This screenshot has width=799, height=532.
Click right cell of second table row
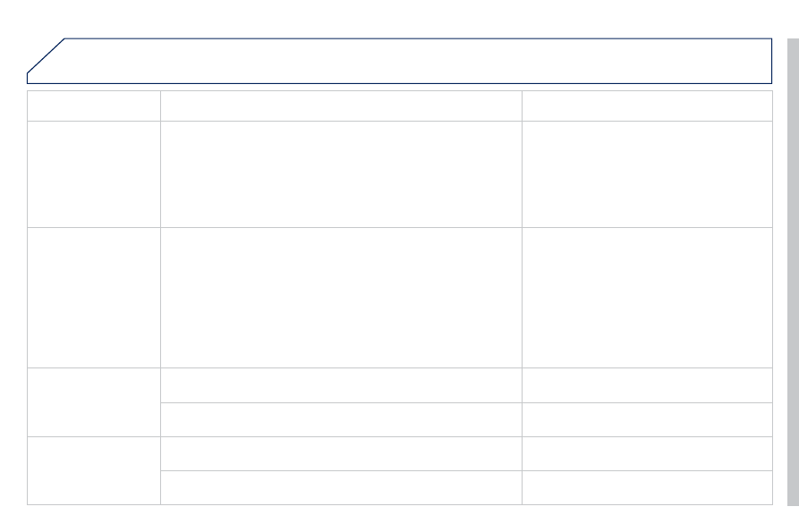pos(647,174)
